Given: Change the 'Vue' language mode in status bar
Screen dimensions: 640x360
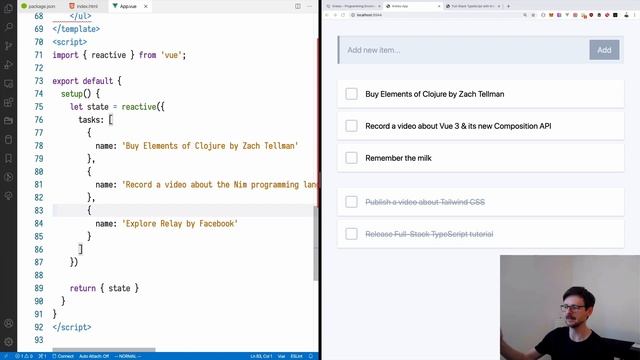Looking at the screenshot, I should 281,356.
